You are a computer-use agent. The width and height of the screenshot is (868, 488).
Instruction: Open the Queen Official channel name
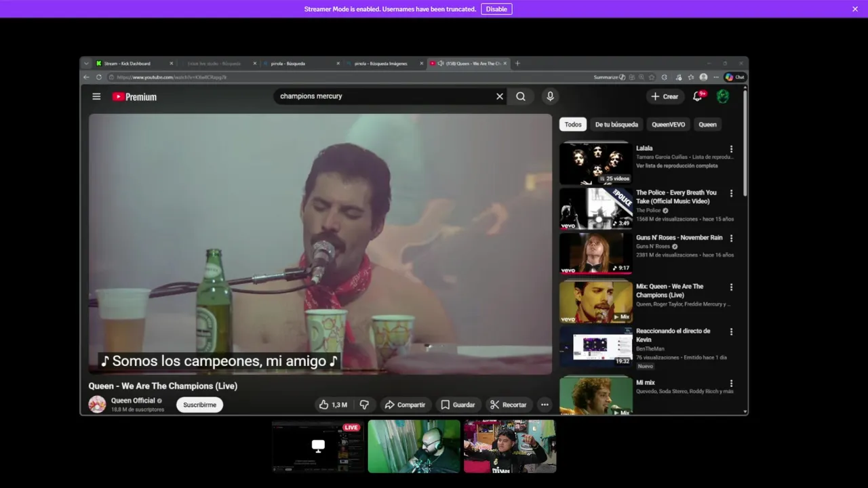(x=133, y=401)
